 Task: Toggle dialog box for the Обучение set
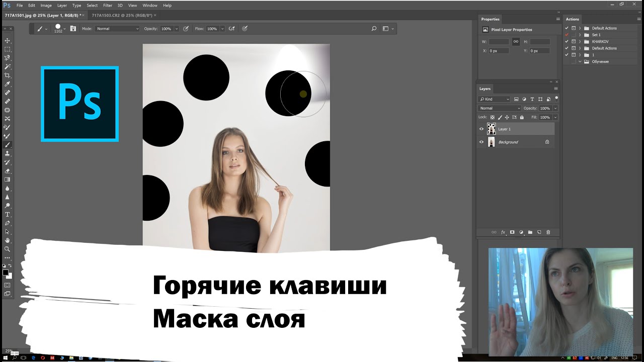[574, 61]
